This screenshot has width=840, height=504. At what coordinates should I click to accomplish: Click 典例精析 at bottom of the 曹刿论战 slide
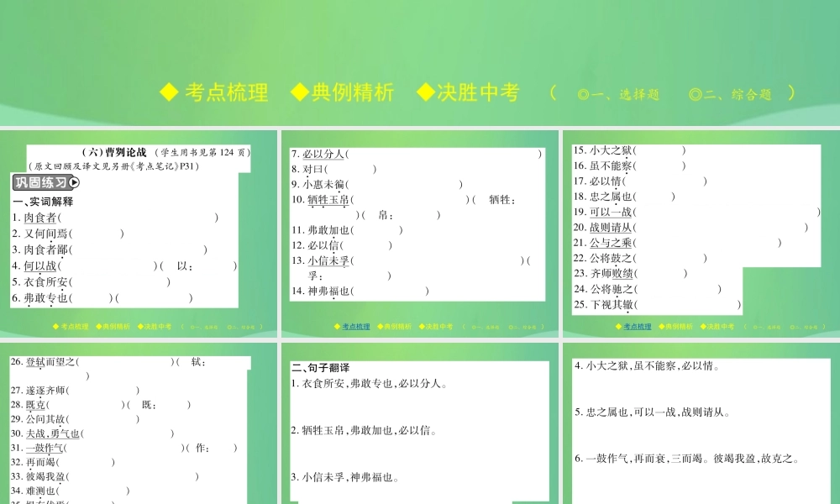(113, 326)
